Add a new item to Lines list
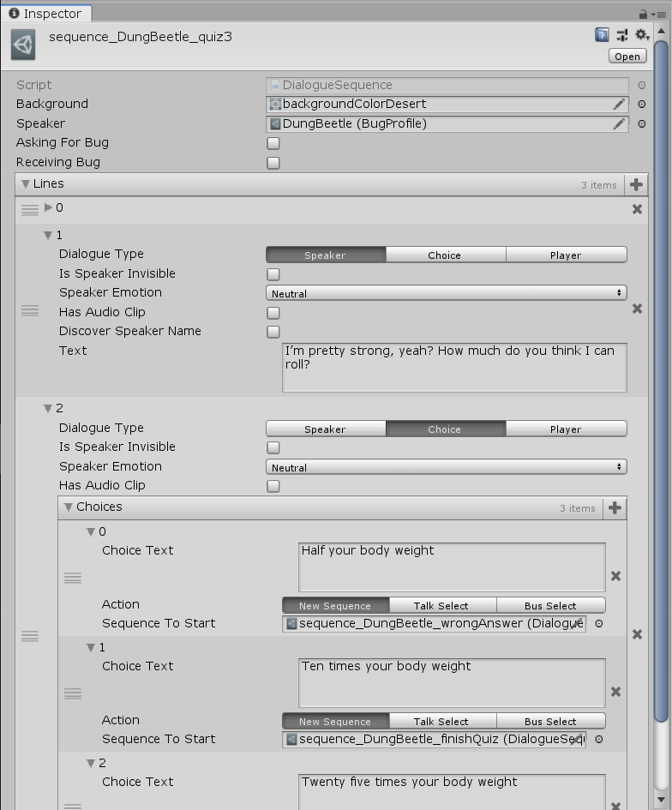 coord(636,184)
